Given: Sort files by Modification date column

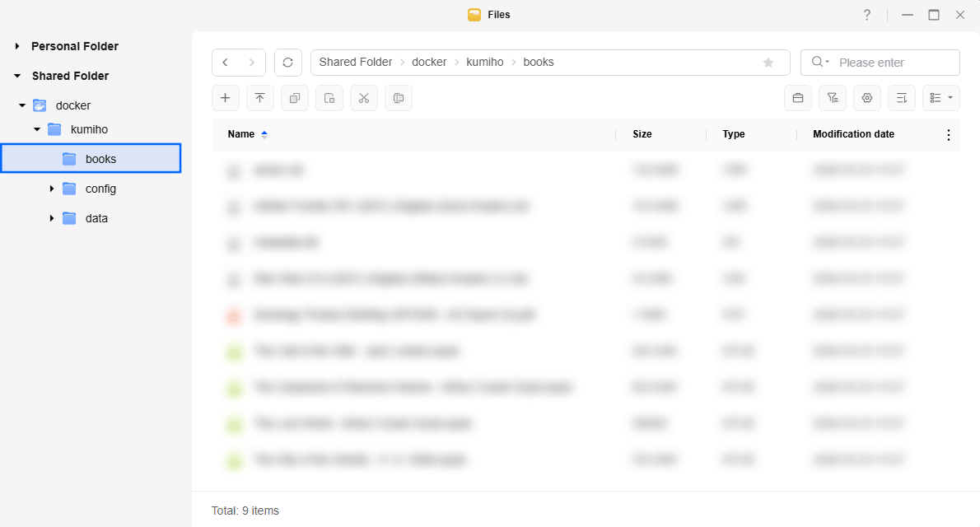Looking at the screenshot, I should [853, 134].
